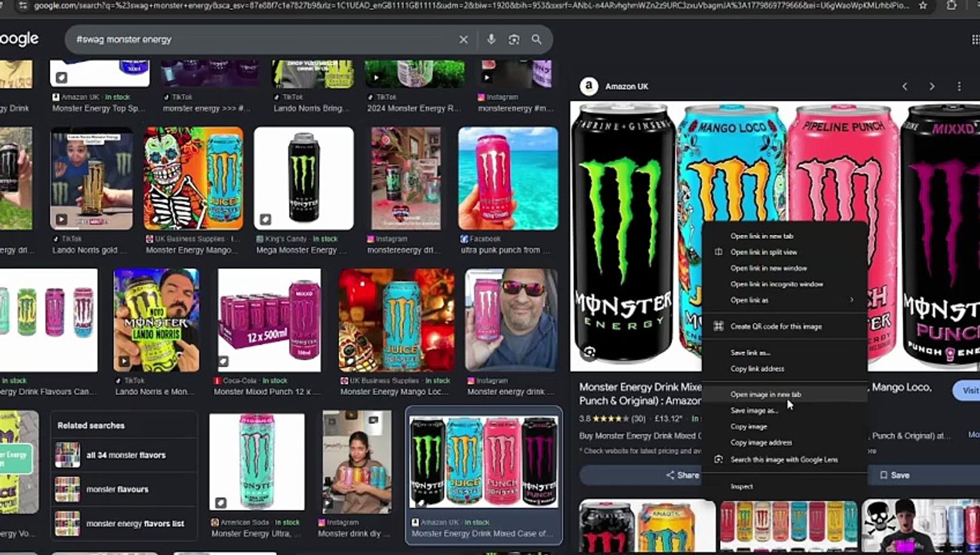Image resolution: width=980 pixels, height=555 pixels.
Task: Open related image with skull and man
Action: [x=921, y=527]
